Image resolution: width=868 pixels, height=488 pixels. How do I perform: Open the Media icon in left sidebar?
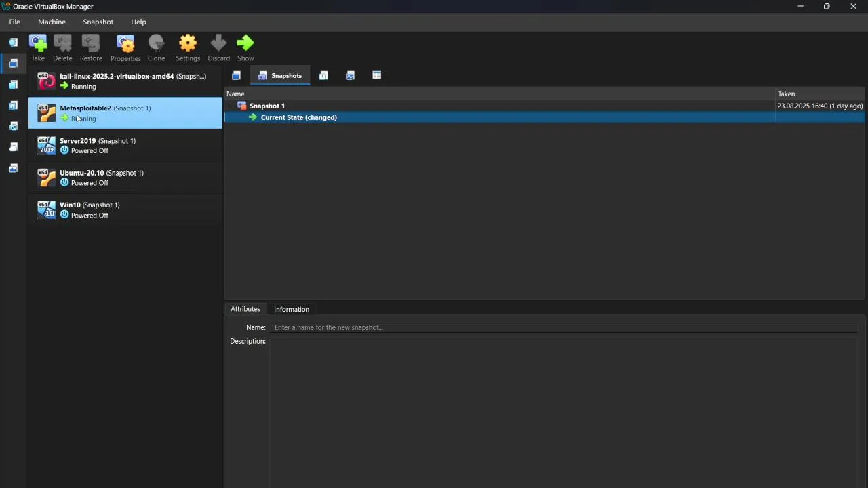(x=13, y=105)
